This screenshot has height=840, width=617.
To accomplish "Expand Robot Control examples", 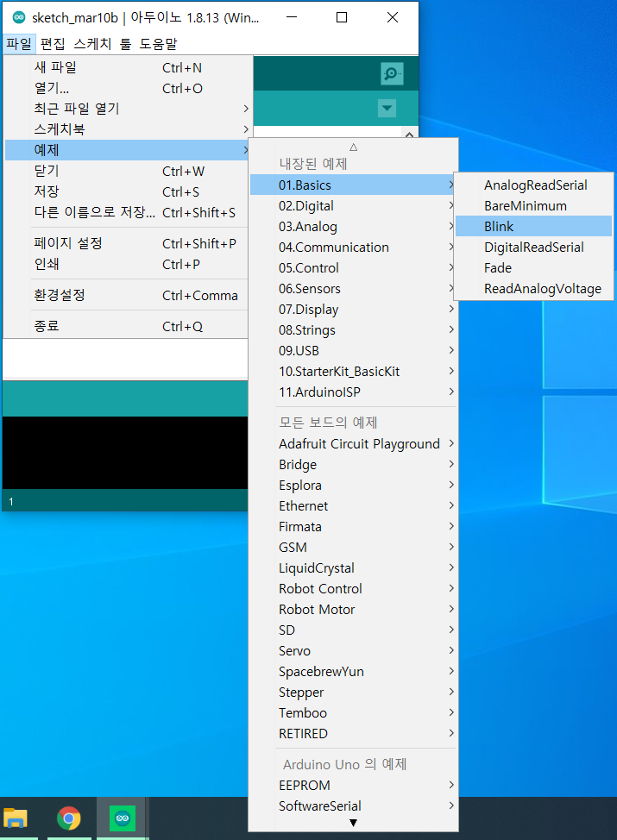I will 353,589.
